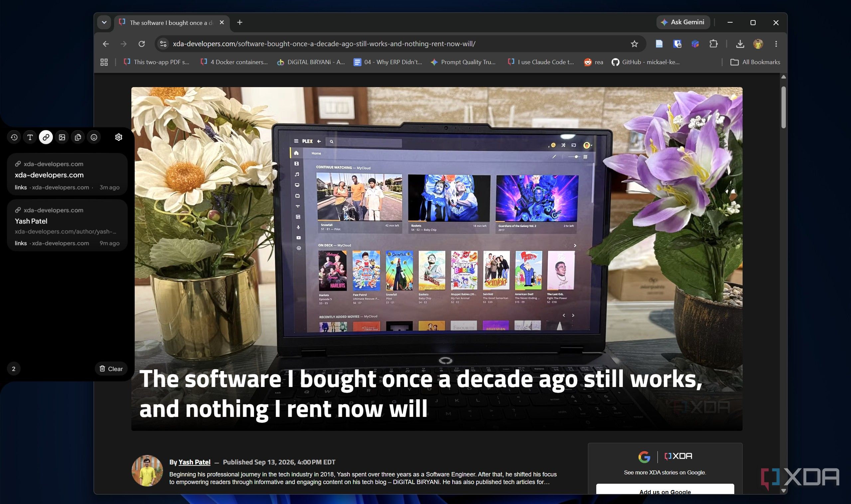Expand the tab search dropdown
Image resolution: width=851 pixels, height=504 pixels.
[104, 22]
